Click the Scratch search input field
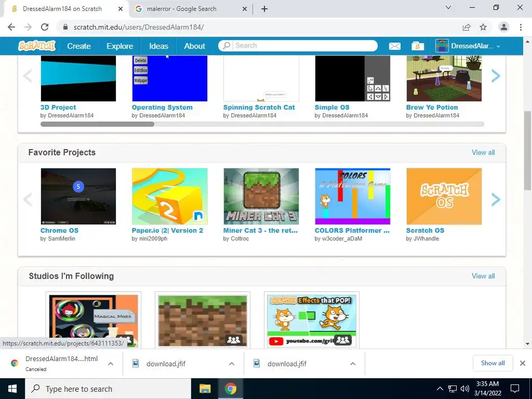The width and height of the screenshot is (532, 399). 304,46
